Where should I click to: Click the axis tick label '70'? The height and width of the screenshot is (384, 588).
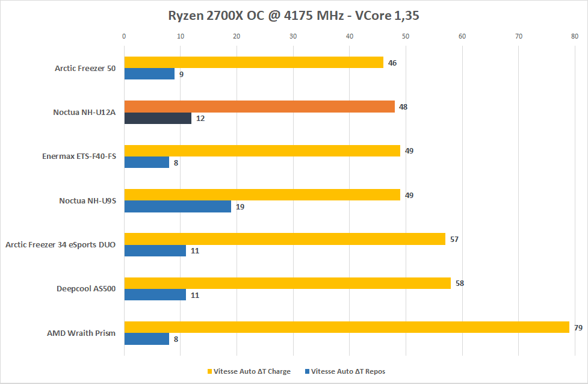point(519,36)
